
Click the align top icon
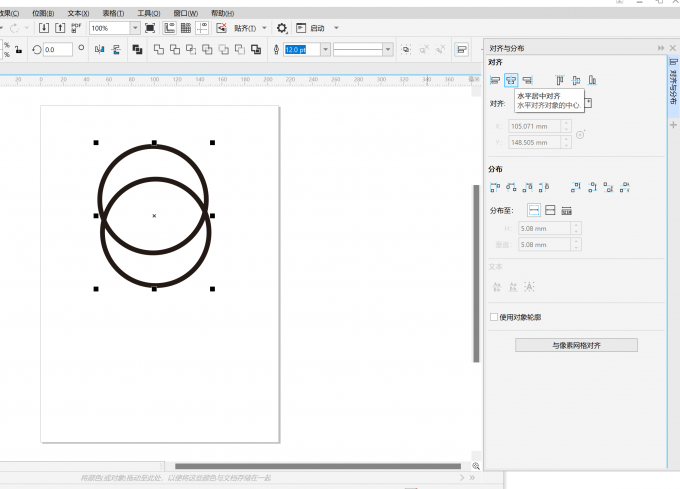pyautogui.click(x=560, y=80)
